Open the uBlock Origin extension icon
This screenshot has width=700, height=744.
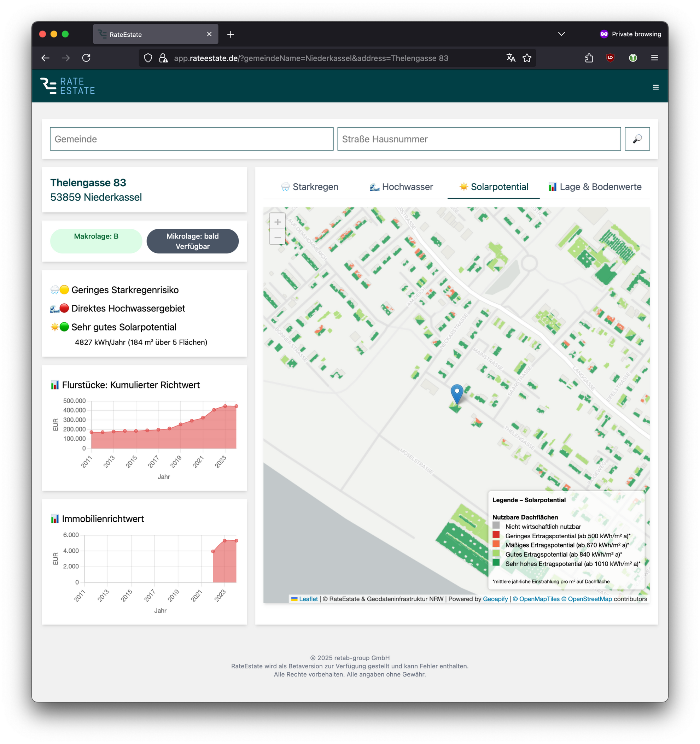(610, 58)
